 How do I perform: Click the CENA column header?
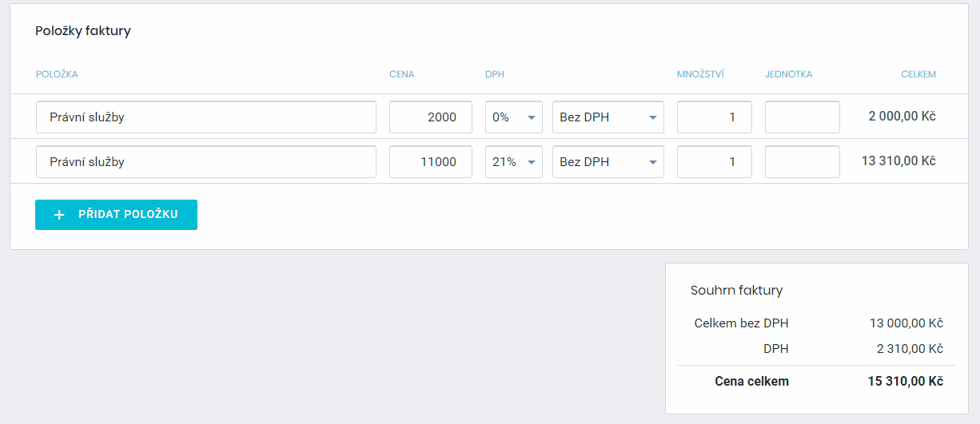(401, 74)
